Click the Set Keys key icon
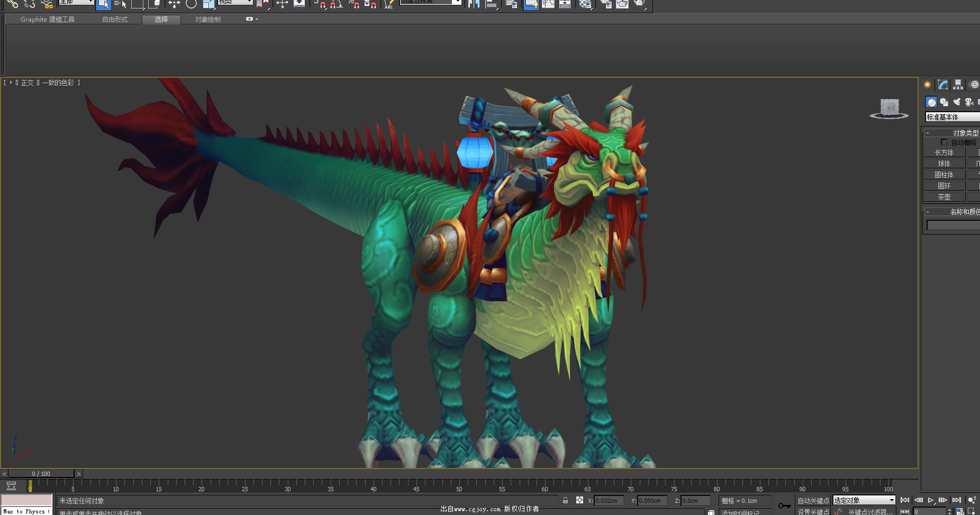 pos(784,506)
